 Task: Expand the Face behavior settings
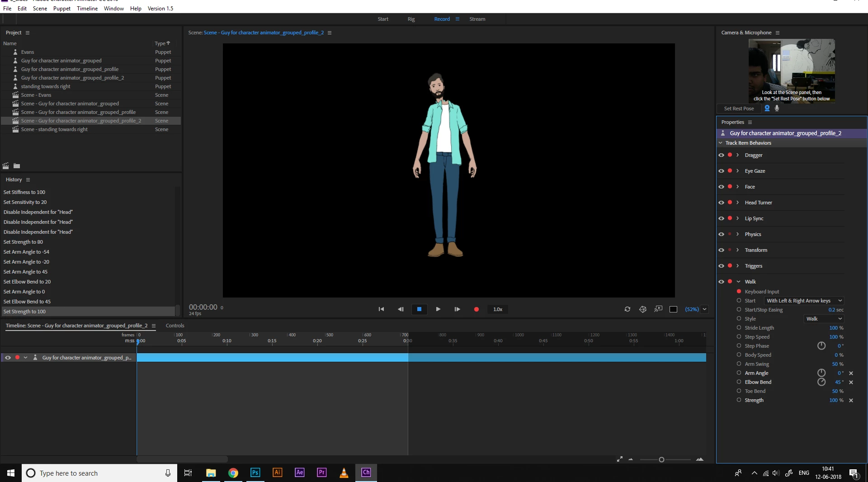738,187
